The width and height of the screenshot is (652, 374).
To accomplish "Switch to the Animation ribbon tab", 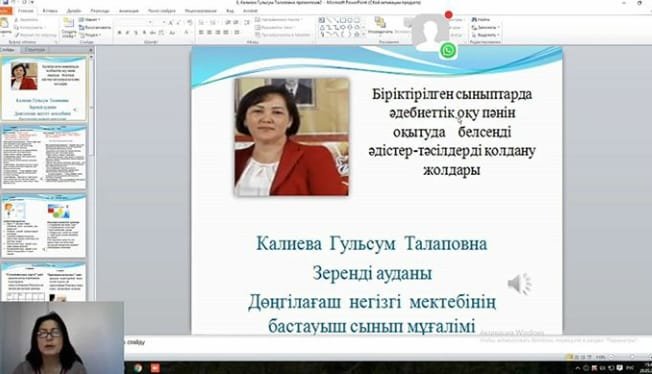I will pyautogui.click(x=128, y=10).
